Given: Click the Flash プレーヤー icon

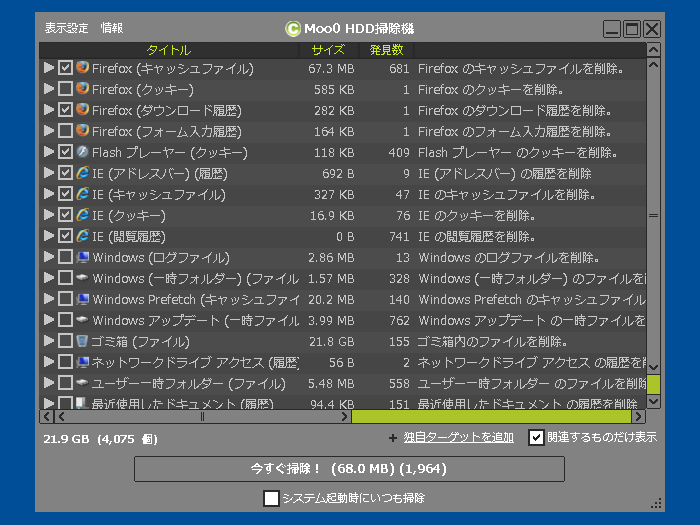Looking at the screenshot, I should [x=83, y=152].
